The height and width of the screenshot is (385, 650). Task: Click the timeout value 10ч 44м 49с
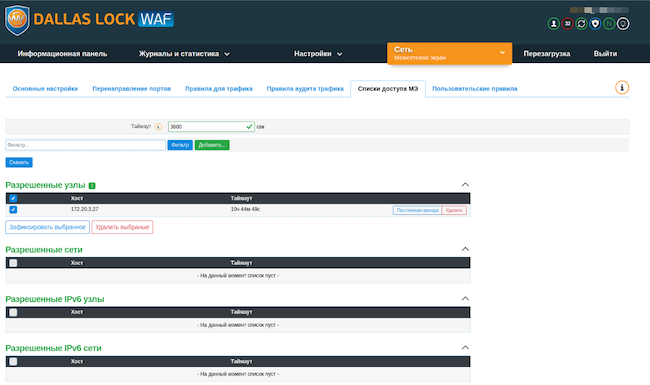pos(245,209)
